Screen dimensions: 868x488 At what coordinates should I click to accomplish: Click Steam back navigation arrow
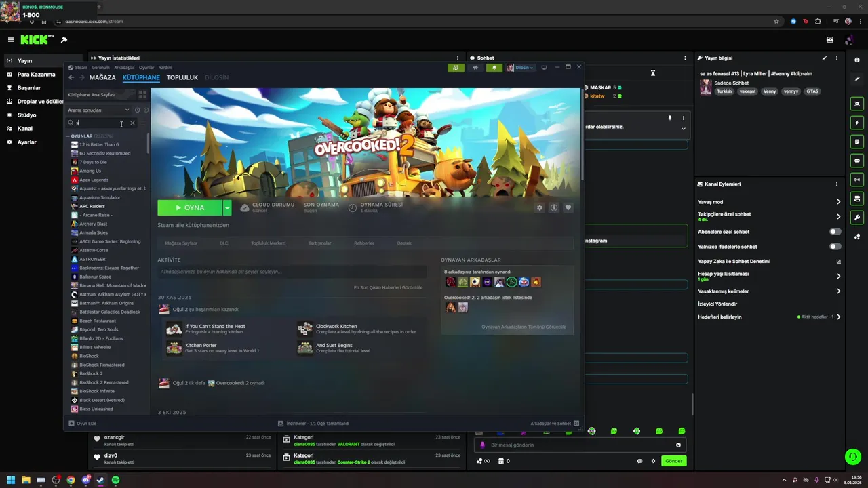(x=71, y=77)
